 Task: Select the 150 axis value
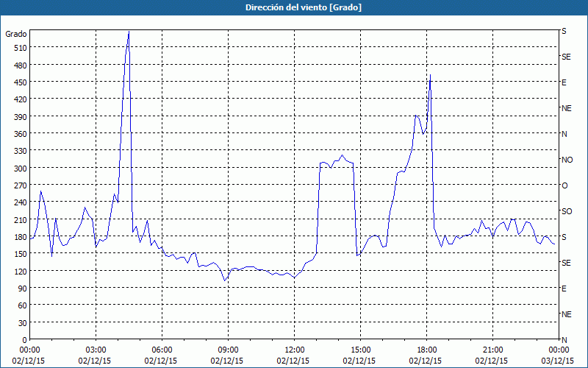coord(21,254)
